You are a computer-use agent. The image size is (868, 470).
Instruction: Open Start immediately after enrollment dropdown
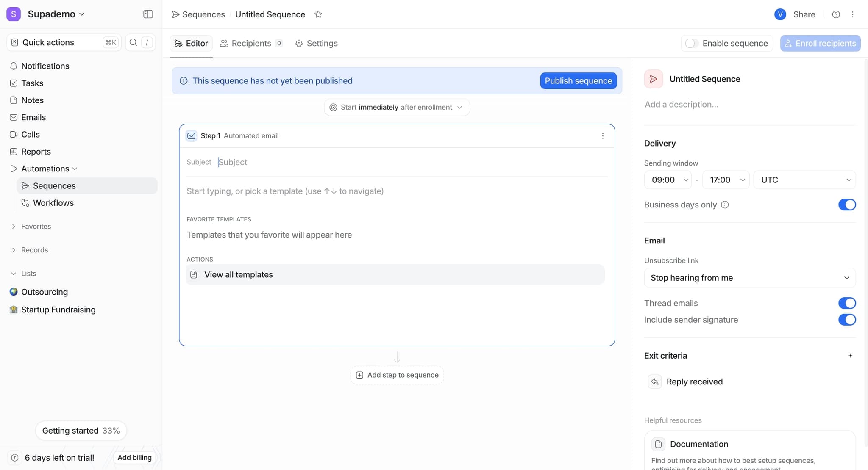click(397, 108)
